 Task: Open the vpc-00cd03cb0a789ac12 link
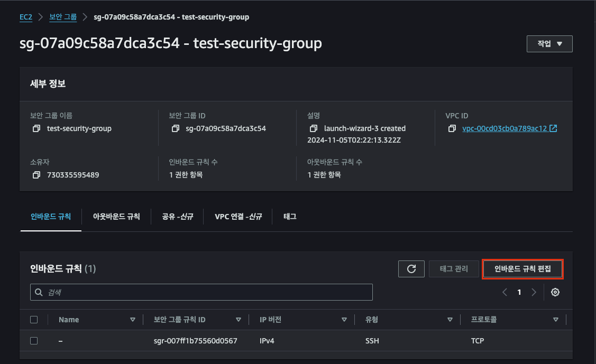pyautogui.click(x=505, y=128)
